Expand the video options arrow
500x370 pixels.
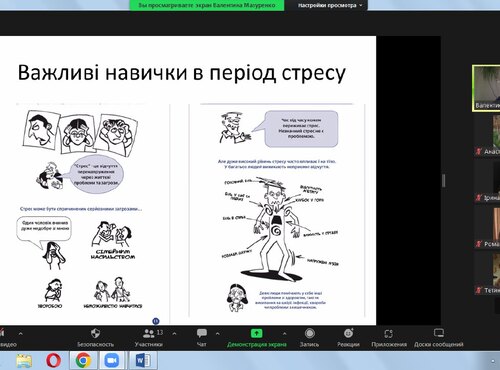pos(21,333)
